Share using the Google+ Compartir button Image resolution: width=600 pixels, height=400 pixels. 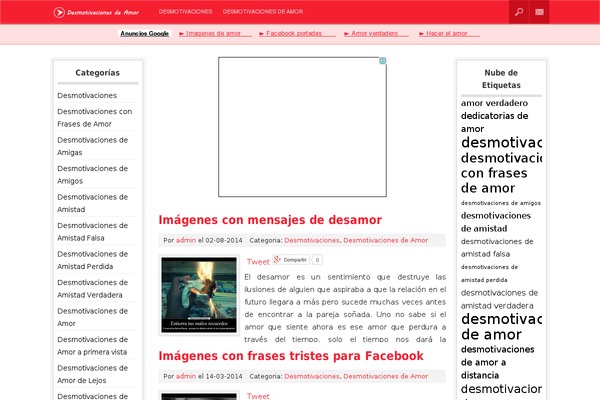tap(291, 260)
